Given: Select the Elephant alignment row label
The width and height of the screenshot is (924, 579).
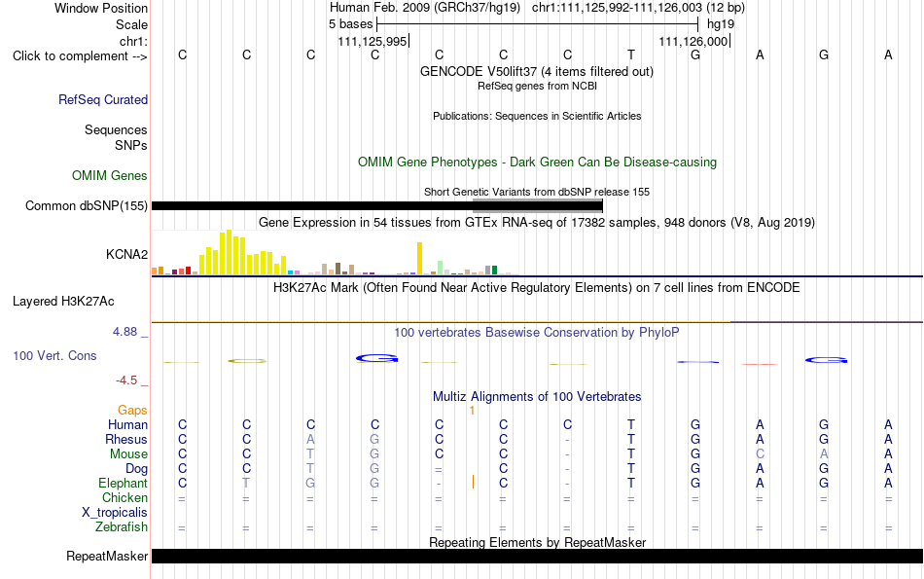Looking at the screenshot, I should (123, 483).
